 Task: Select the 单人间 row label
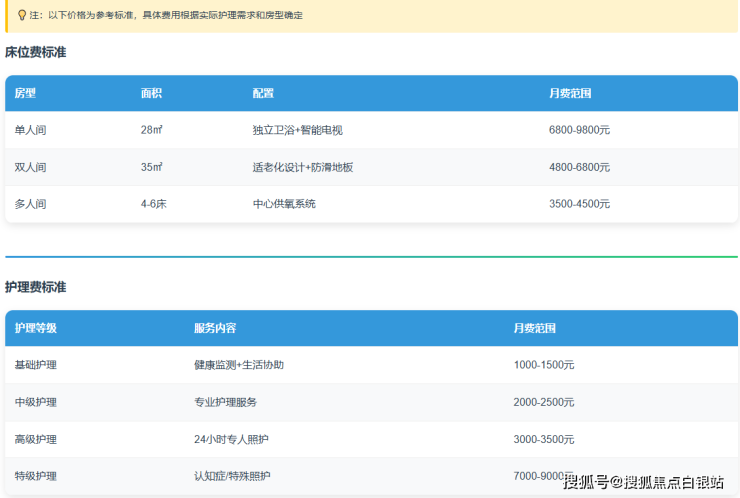30,130
